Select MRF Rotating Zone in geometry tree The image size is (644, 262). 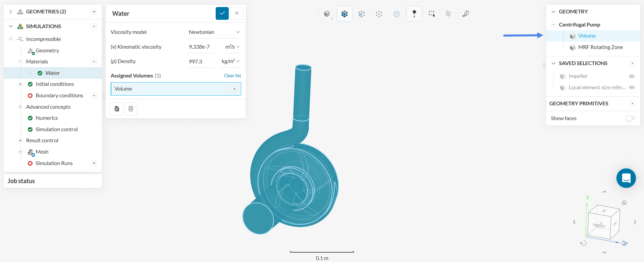600,47
